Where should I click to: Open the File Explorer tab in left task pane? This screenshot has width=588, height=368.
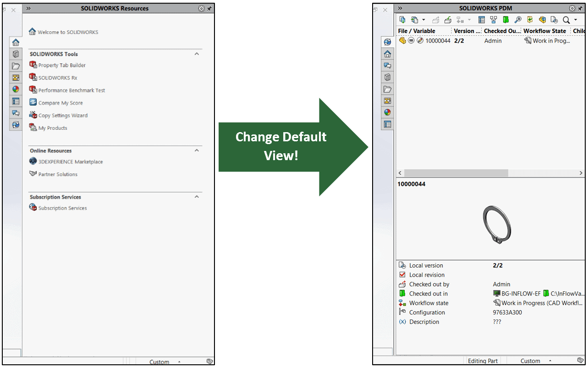click(x=16, y=66)
